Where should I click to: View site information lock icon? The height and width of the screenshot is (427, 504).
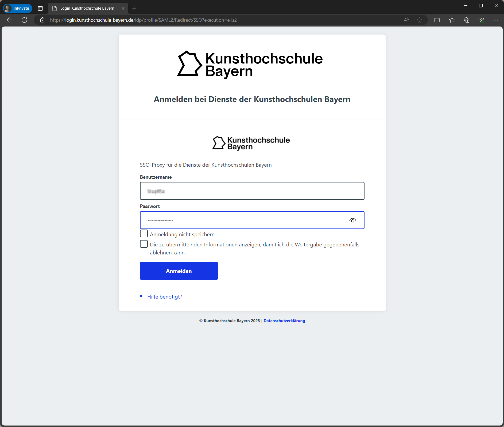(x=42, y=20)
